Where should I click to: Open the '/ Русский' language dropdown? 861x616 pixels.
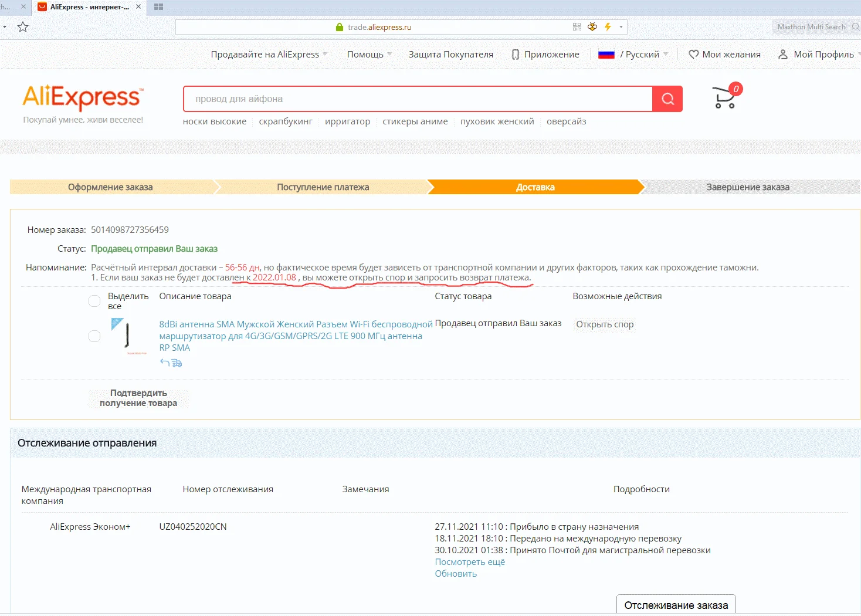[x=644, y=55]
